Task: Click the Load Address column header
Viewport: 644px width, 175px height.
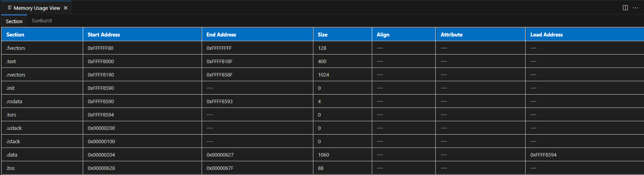Action: 546,35
